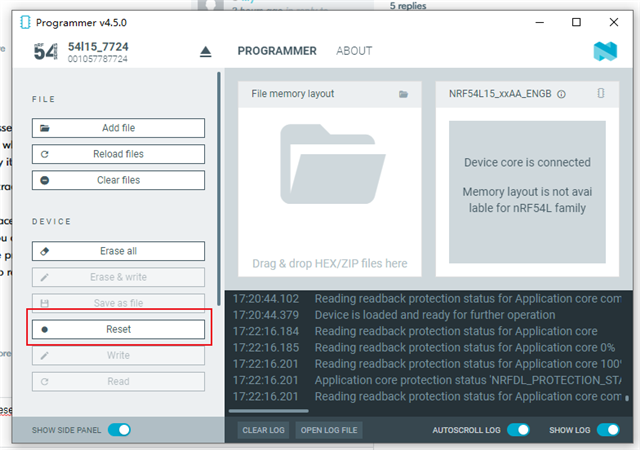
Task: Click the side panel vertical scrollbar
Action: tap(219, 189)
